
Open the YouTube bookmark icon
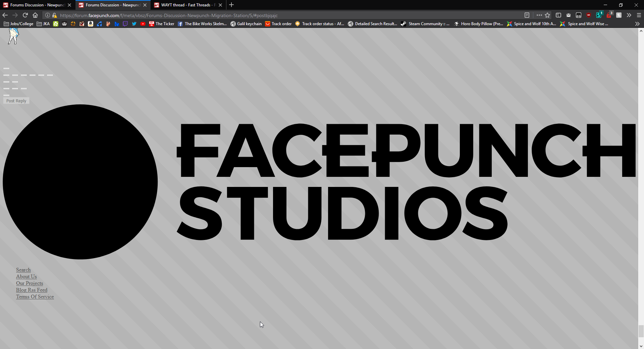click(x=143, y=24)
